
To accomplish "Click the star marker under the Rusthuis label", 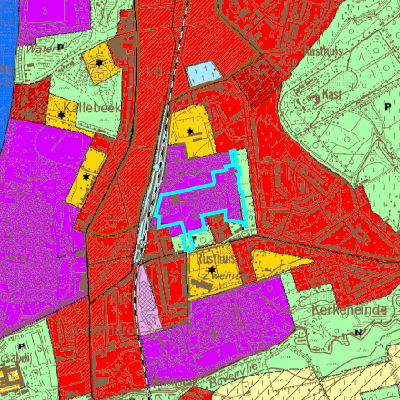I will click(211, 269).
